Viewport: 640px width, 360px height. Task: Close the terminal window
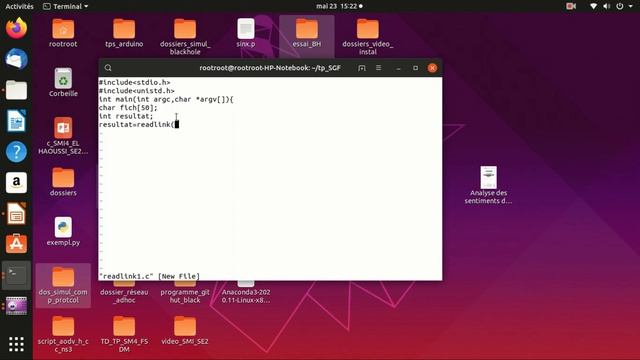432,68
